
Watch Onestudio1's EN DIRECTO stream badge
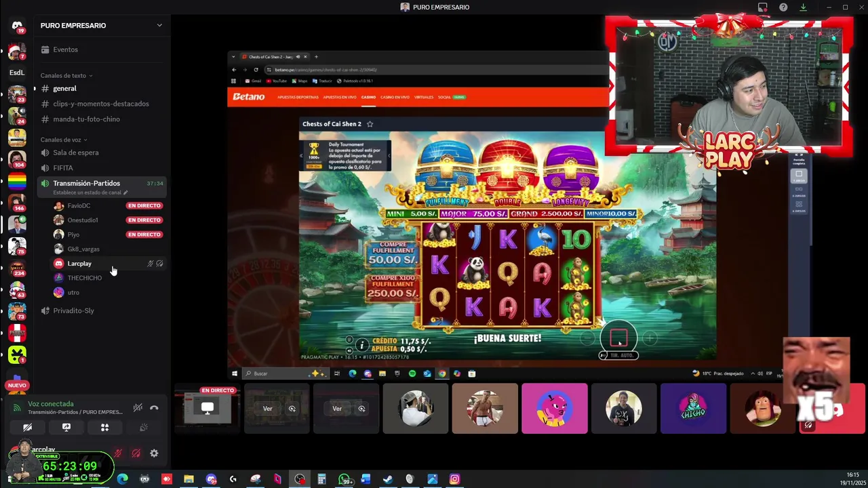click(x=144, y=220)
